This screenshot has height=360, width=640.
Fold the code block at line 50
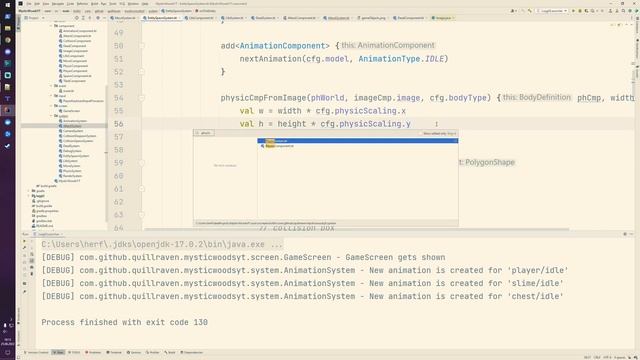point(142,46)
